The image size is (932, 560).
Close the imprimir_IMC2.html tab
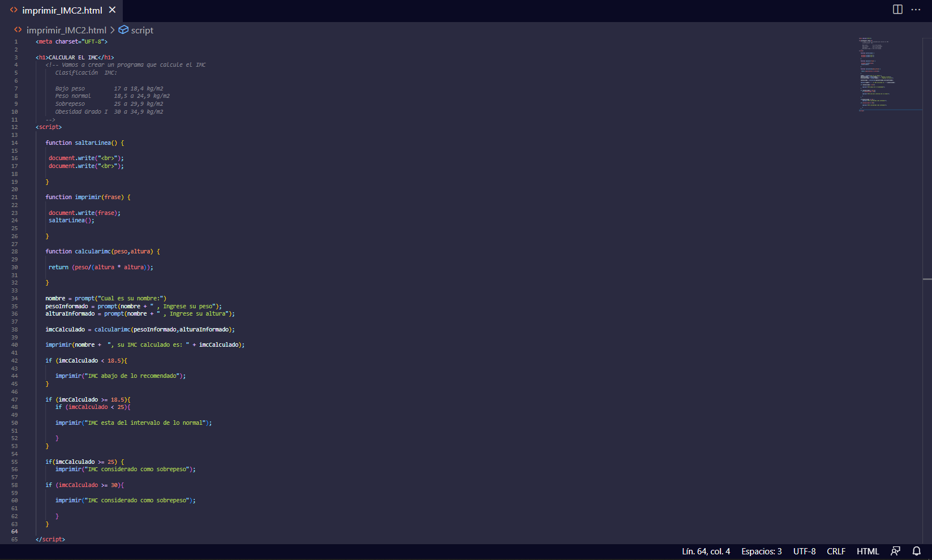click(112, 10)
